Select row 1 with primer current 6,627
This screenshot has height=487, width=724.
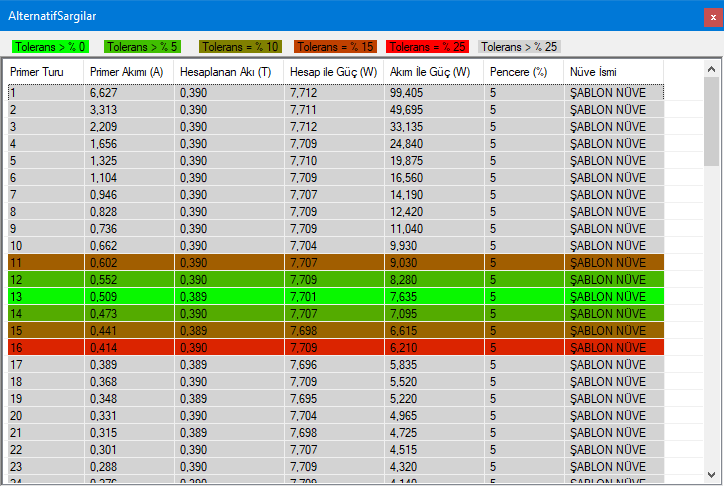coord(335,93)
